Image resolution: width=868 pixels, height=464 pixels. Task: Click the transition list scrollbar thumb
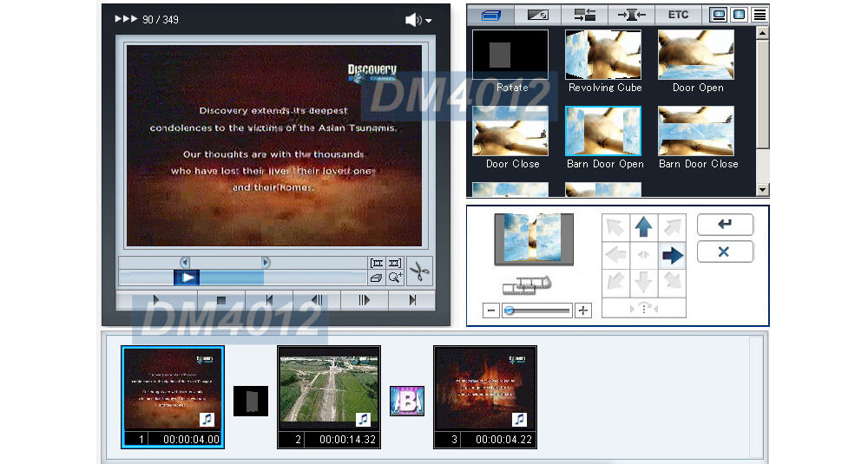[762, 94]
